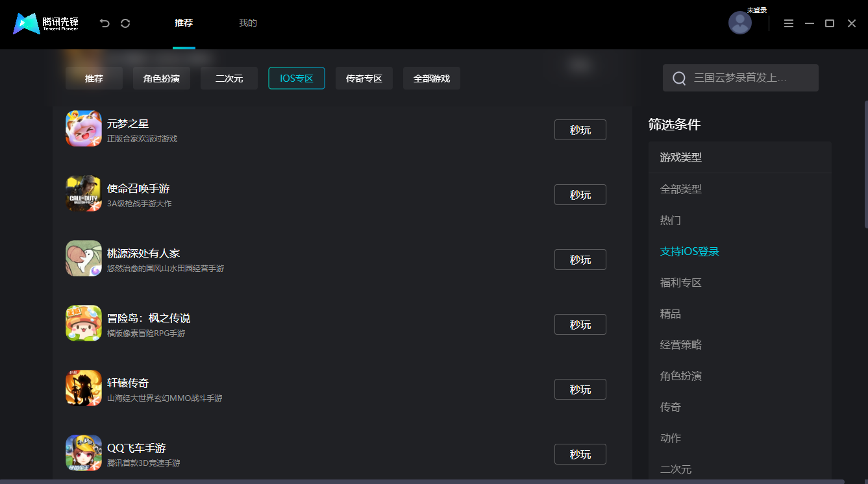
Task: Click the QQ飞车手游 game icon
Action: (83, 453)
